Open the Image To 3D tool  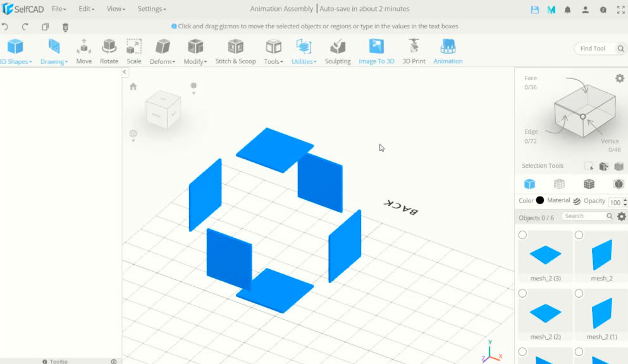(x=376, y=51)
